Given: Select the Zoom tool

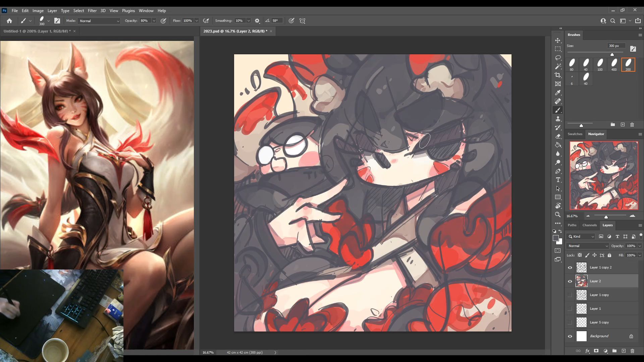Looking at the screenshot, I should [x=558, y=215].
